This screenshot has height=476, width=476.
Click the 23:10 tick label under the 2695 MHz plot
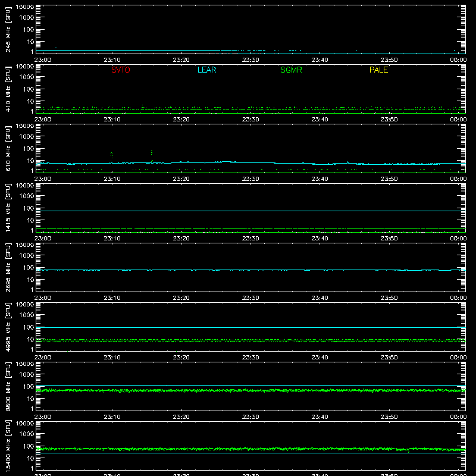(112, 298)
